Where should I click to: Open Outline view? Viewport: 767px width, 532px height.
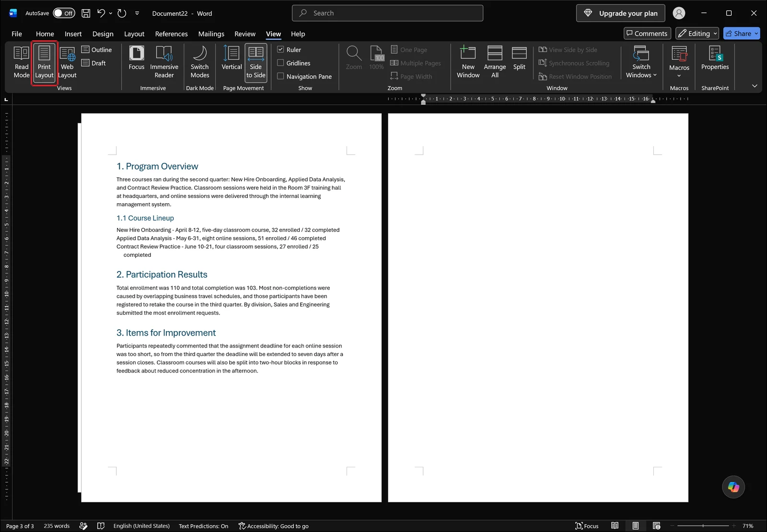point(96,50)
